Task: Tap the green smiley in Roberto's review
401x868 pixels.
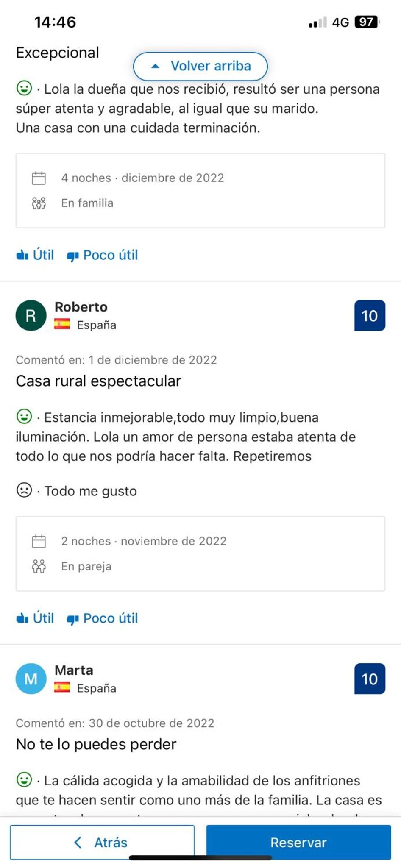Action: coord(24,416)
